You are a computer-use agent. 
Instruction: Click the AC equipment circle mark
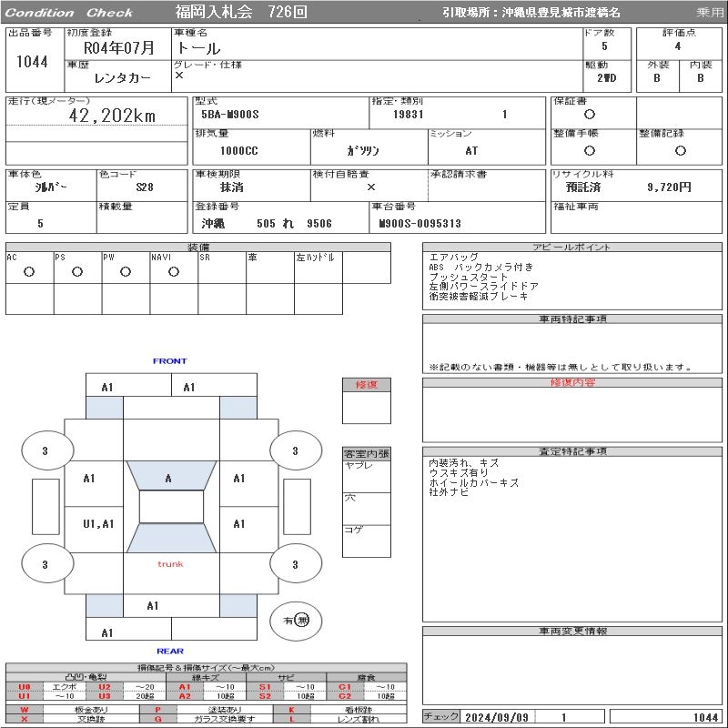(x=29, y=272)
